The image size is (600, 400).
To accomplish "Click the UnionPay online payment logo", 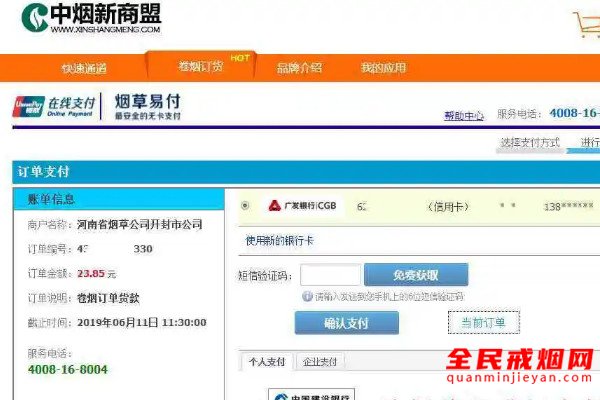I will tap(54, 106).
